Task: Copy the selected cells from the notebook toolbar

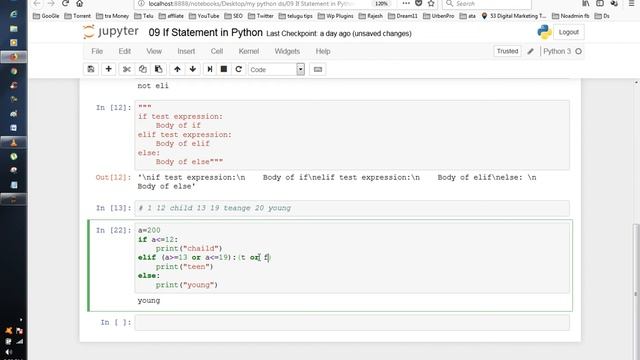Action: tap(142, 69)
